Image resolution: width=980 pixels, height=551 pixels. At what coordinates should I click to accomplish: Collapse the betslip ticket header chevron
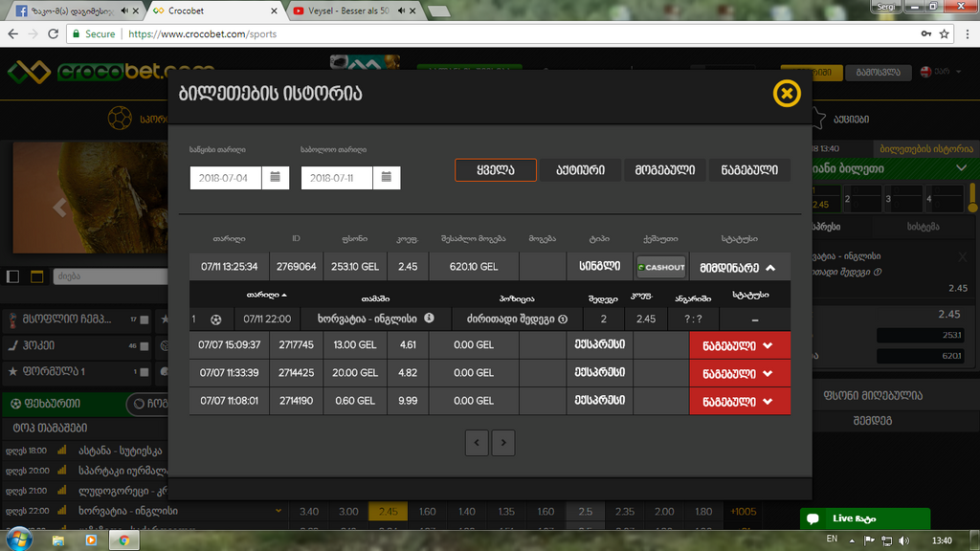point(961,168)
